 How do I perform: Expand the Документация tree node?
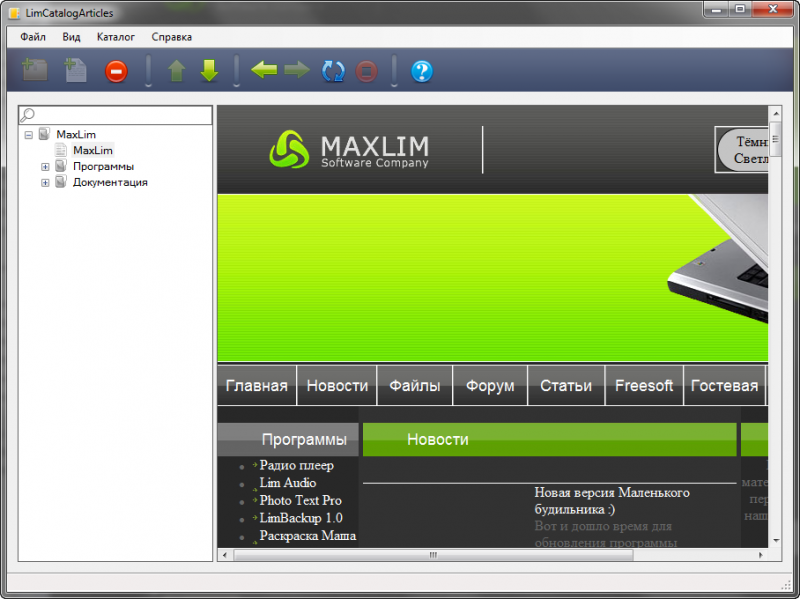[45, 183]
